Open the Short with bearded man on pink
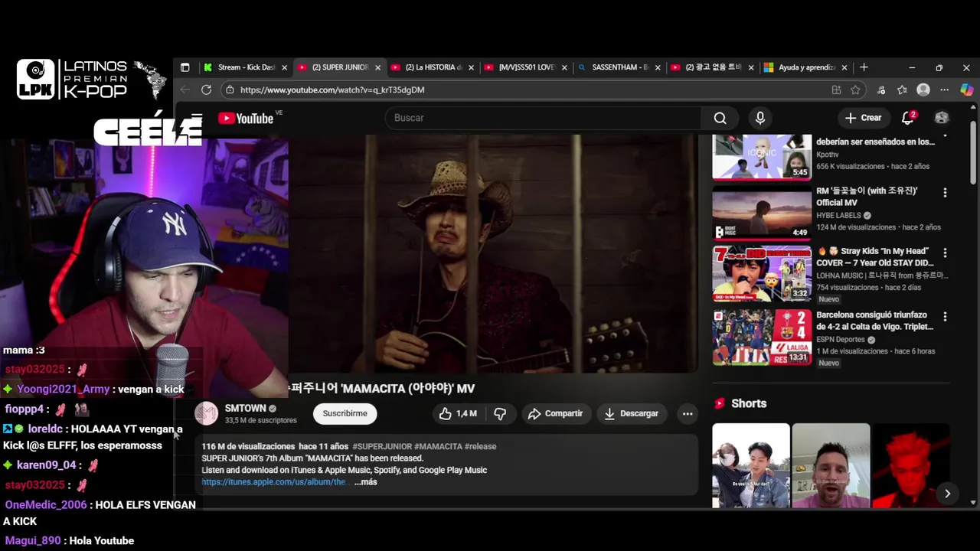This screenshot has height=551, width=980. 831,465
